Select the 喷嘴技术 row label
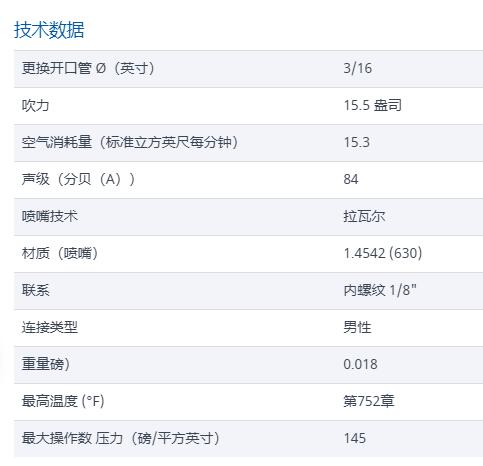483x466 pixels. pos(50,216)
